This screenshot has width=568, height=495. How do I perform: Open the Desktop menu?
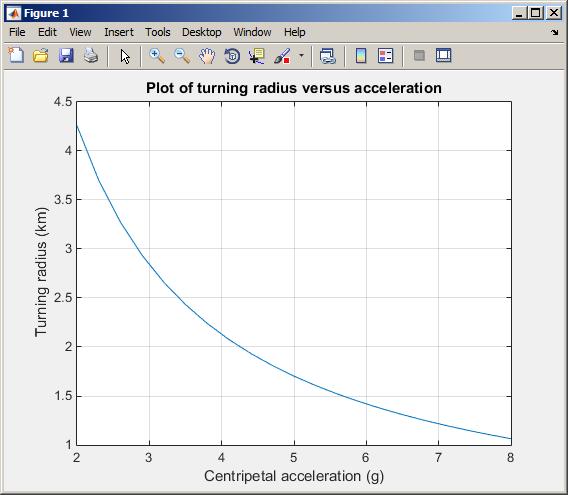pos(201,32)
